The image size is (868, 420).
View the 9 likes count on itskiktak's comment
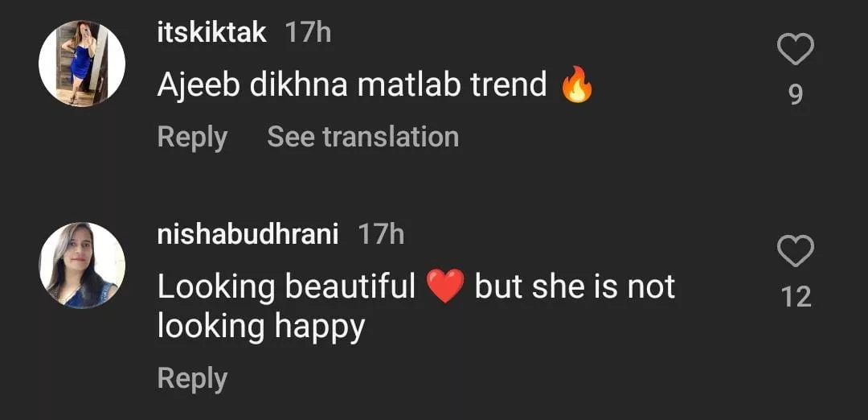[x=796, y=95]
